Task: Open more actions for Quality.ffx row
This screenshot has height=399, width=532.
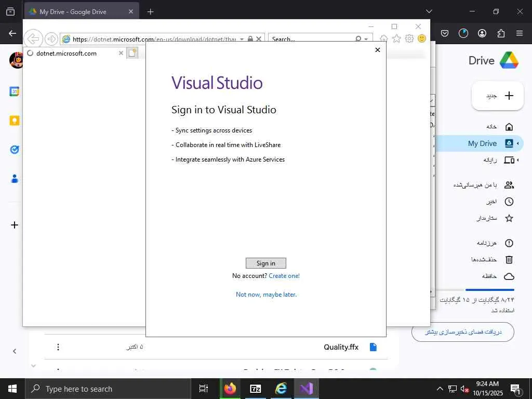Action: (x=58, y=347)
